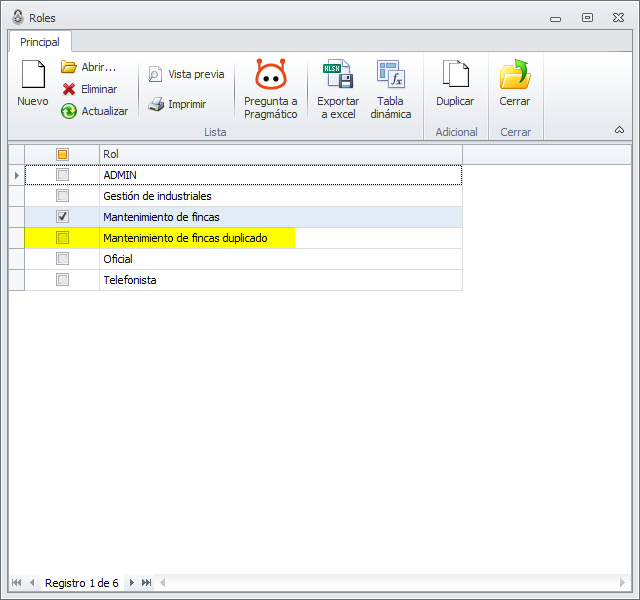
Task: Delete role using red X Eliminar icon
Action: coord(69,89)
